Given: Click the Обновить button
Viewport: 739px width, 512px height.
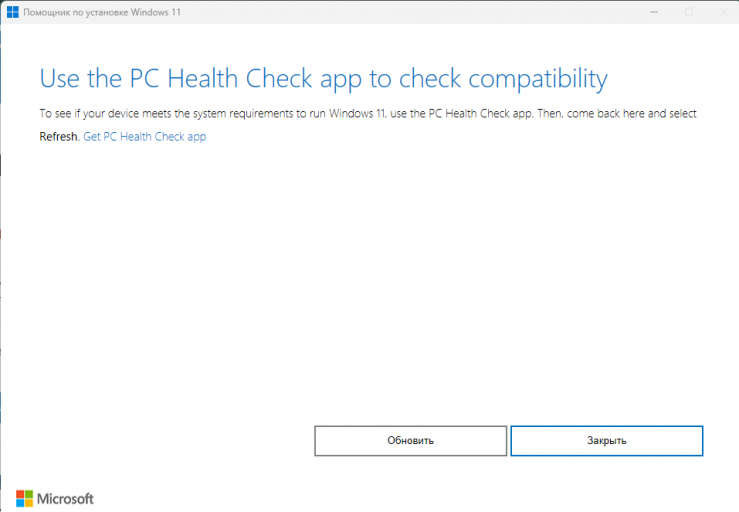Looking at the screenshot, I should pos(411,441).
